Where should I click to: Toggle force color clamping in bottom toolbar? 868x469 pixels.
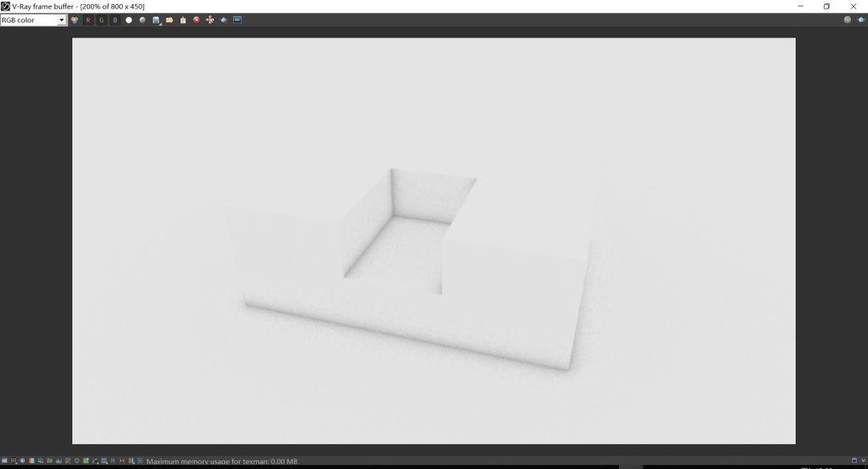tap(14, 461)
